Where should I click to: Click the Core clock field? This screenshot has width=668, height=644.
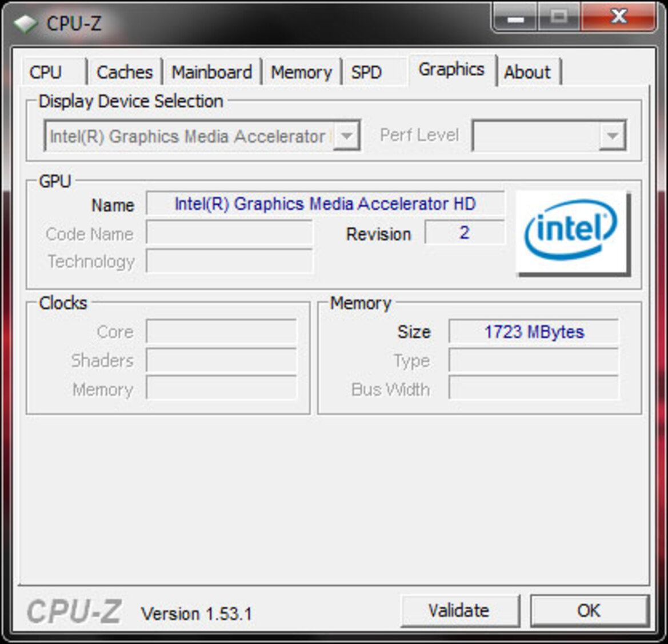point(221,331)
